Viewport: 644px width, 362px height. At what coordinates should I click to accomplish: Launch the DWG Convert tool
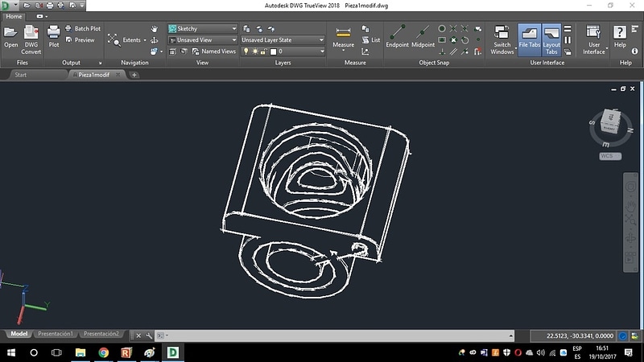point(31,39)
